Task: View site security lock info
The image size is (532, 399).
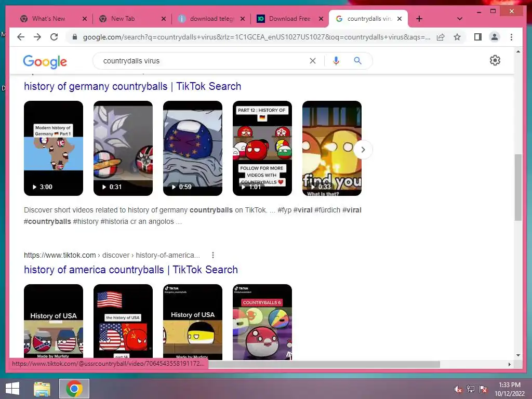Action: point(75,37)
